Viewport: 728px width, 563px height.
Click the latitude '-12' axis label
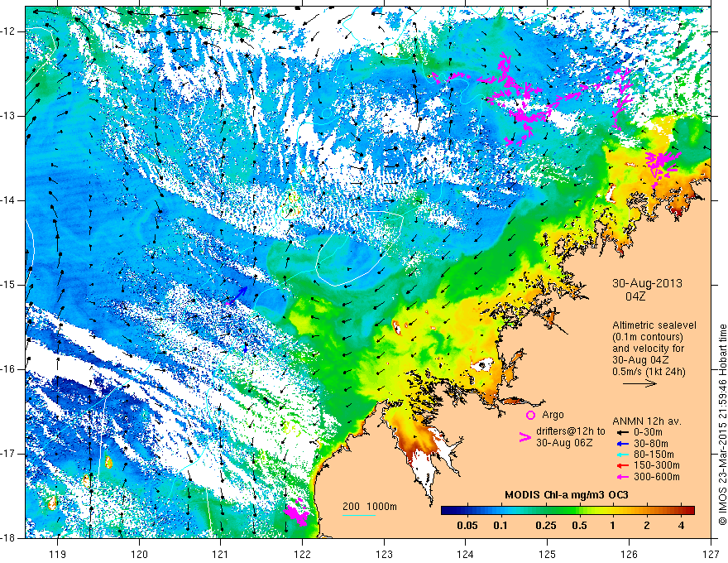(x=9, y=31)
